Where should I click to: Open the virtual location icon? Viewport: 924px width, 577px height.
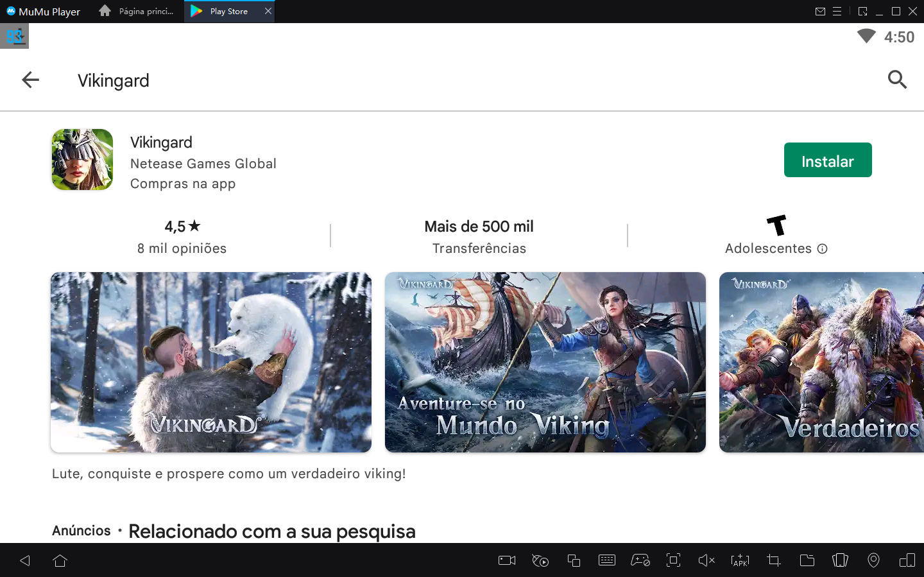pyautogui.click(x=873, y=560)
